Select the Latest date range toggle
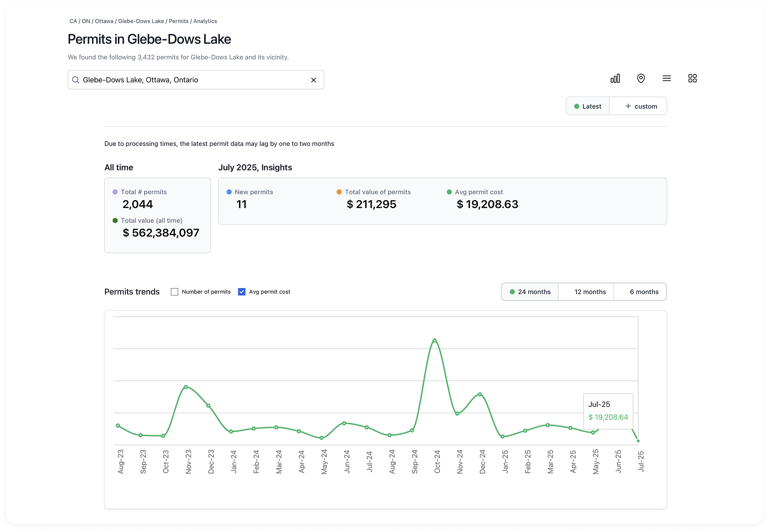 (588, 106)
